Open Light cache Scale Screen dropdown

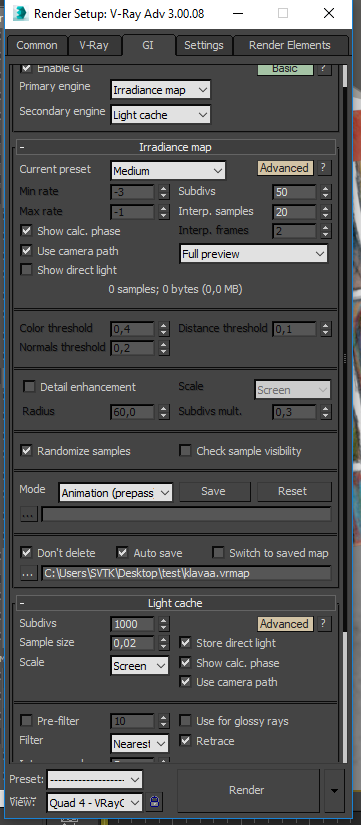pyautogui.click(x=140, y=666)
